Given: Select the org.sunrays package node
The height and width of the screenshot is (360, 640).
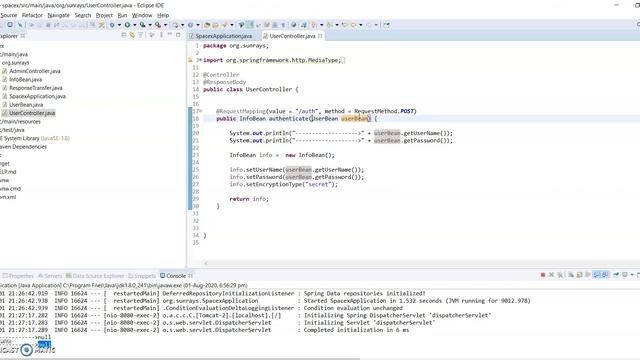Looking at the screenshot, I should click(x=15, y=63).
